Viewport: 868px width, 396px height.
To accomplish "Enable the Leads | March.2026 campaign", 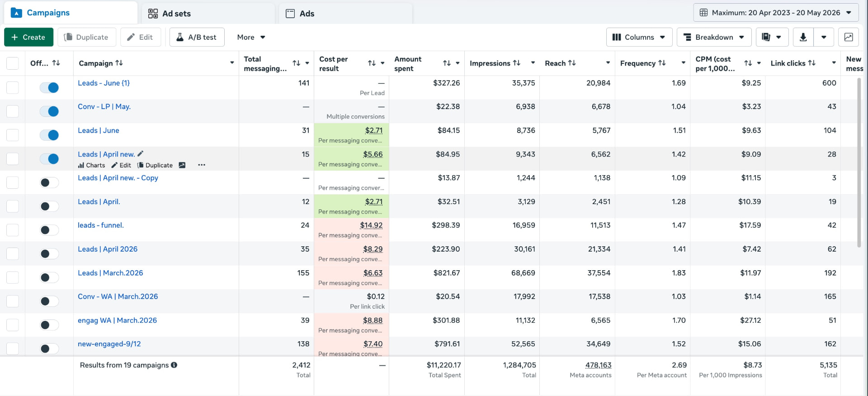I will 49,277.
